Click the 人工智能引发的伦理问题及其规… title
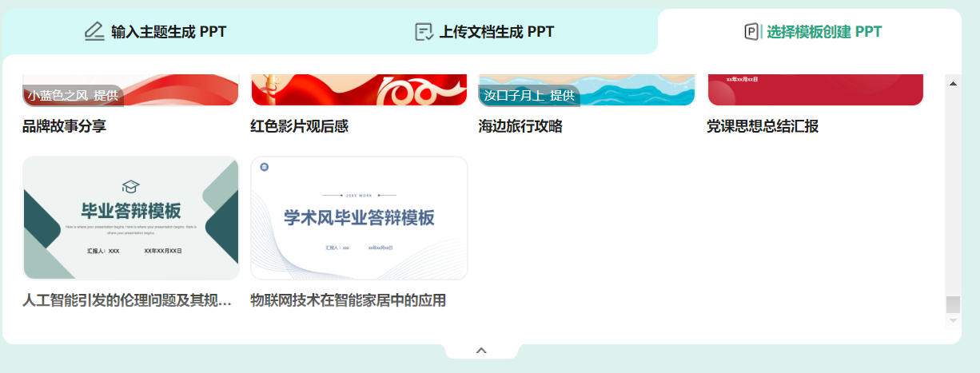Screen dimensions: 980x373 click(x=128, y=300)
